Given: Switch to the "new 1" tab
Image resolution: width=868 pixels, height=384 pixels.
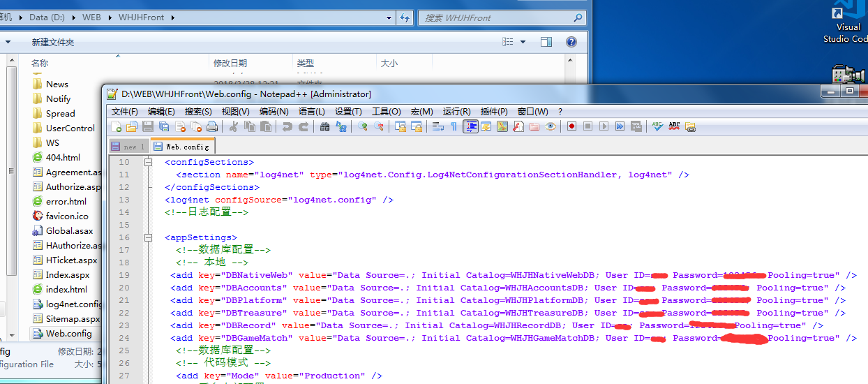Looking at the screenshot, I should [x=129, y=147].
